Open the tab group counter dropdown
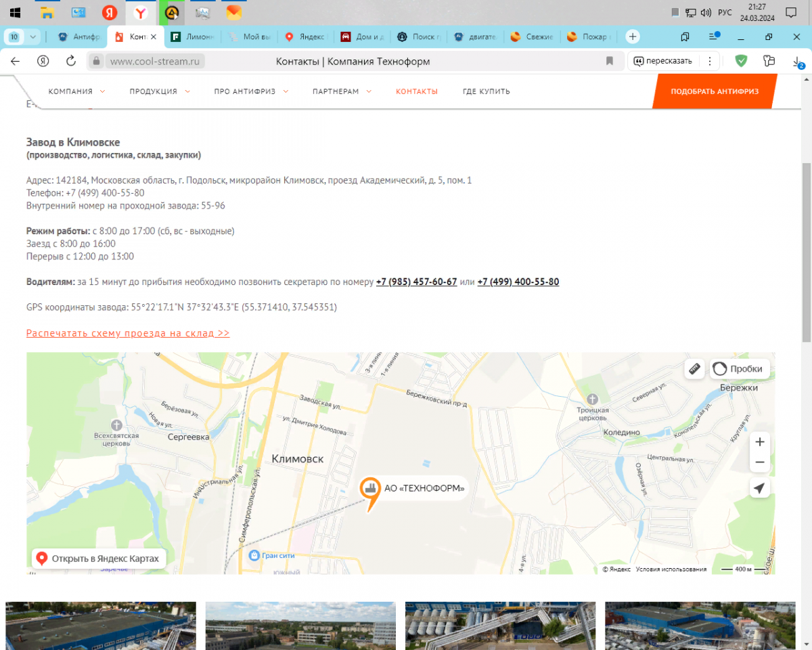 pos(22,37)
